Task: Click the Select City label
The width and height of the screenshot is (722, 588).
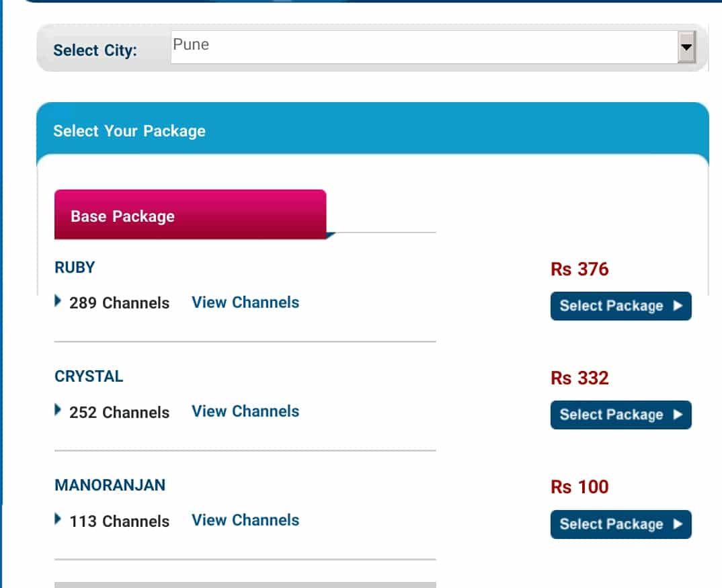Action: [95, 50]
